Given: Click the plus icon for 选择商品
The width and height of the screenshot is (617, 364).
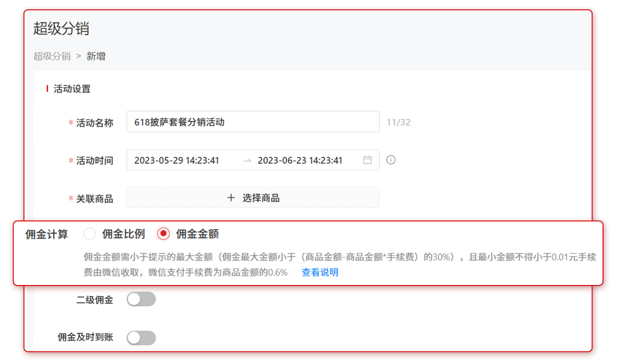Looking at the screenshot, I should (231, 198).
